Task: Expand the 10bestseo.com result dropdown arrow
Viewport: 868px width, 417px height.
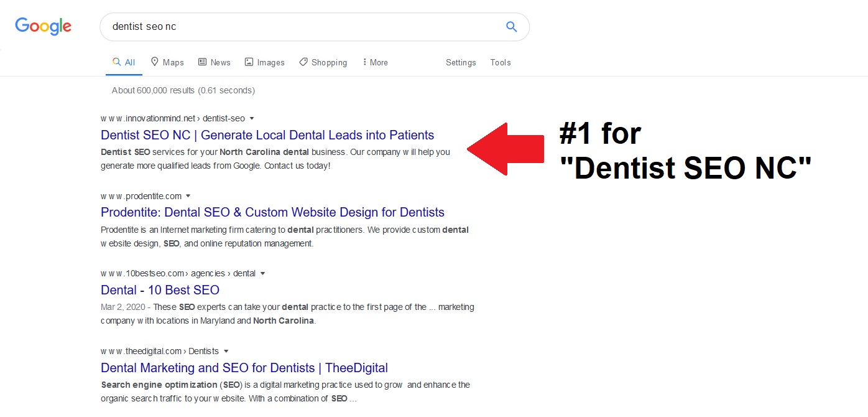Action: coord(262,273)
